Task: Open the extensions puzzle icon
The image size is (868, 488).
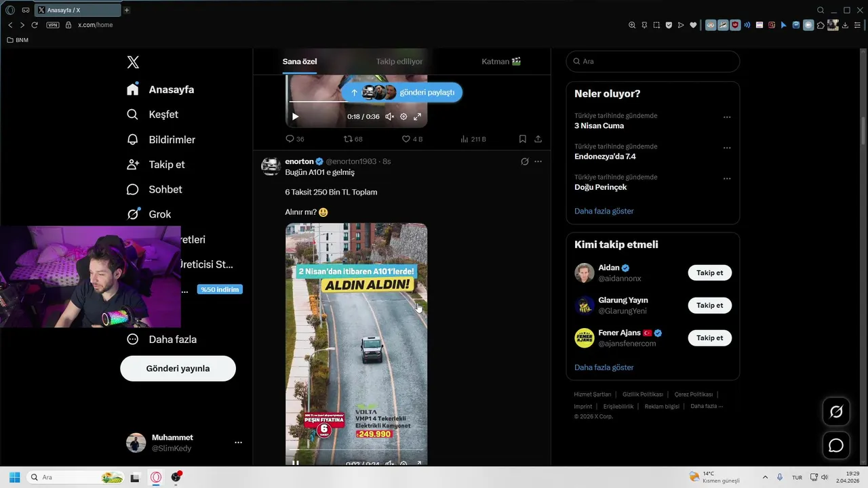Action: 821,25
